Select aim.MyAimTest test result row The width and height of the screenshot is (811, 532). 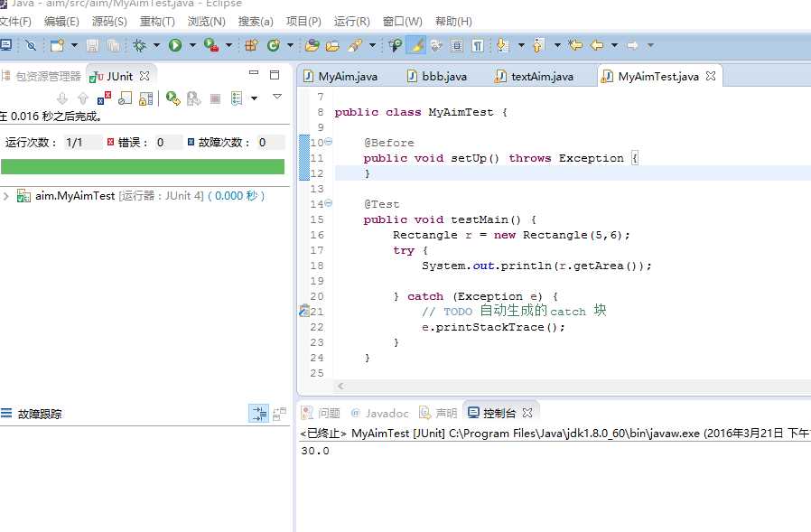[x=142, y=196]
